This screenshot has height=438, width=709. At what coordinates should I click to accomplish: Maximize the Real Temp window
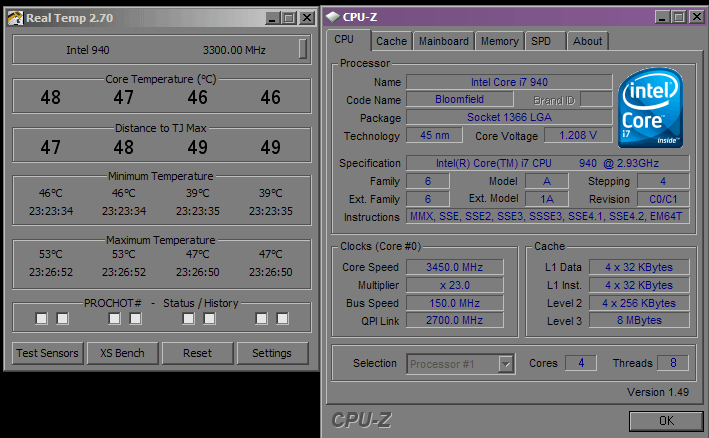tap(289, 18)
